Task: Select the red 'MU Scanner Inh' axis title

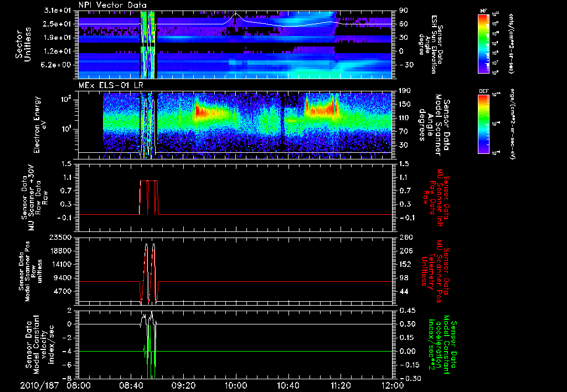Action: point(437,198)
